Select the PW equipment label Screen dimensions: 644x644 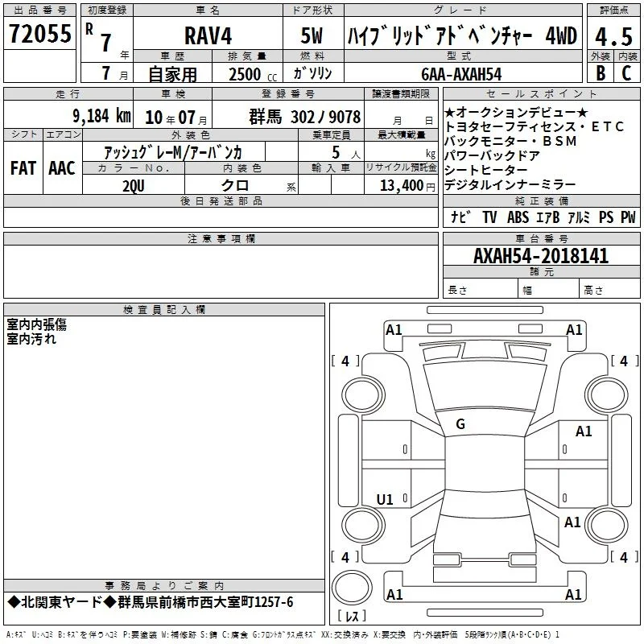pos(628,217)
